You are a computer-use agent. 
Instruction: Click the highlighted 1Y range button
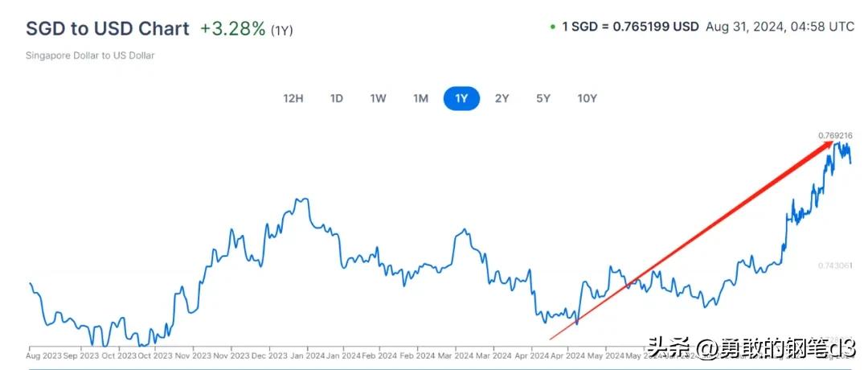(x=461, y=99)
